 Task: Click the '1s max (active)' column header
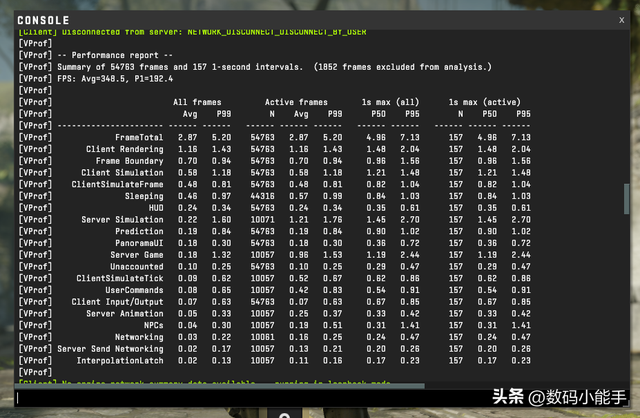(484, 102)
